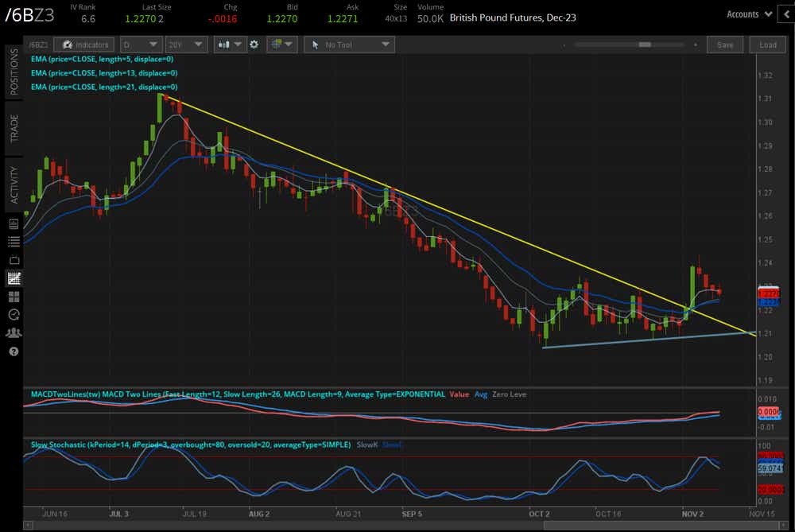Select the EMA length=5 study label
This screenshot has height=532, width=795.
(102, 59)
